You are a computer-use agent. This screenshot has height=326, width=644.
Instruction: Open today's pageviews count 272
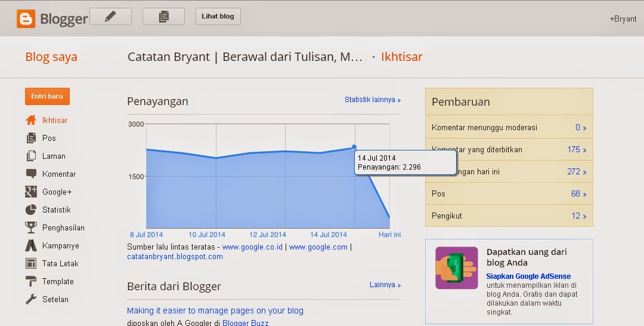tap(577, 171)
